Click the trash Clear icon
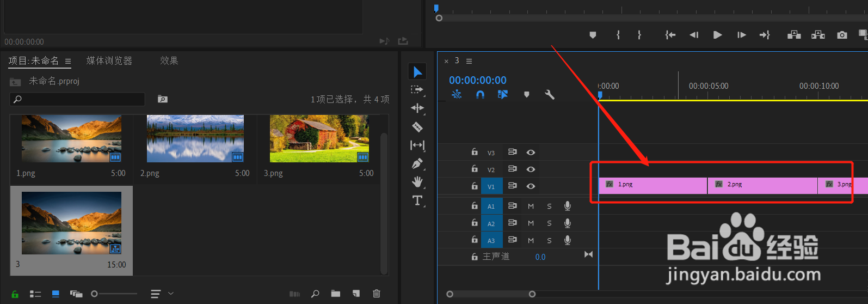The width and height of the screenshot is (868, 304). point(377,294)
